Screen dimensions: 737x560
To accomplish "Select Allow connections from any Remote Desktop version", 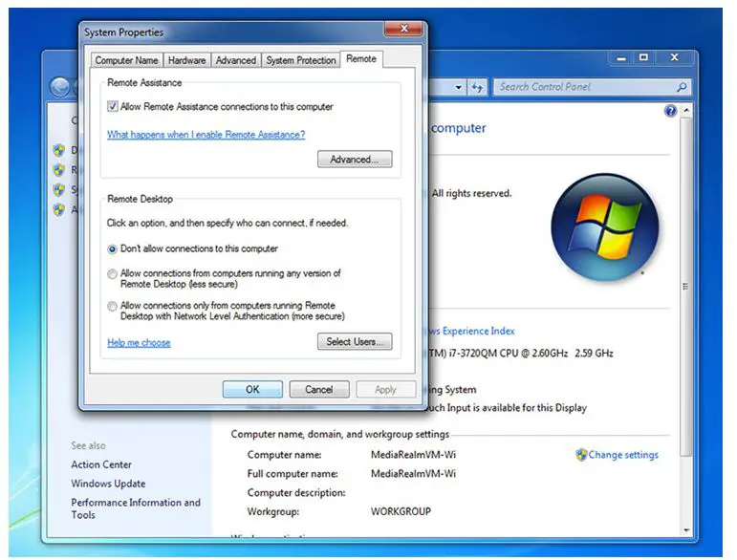I will click(x=113, y=274).
